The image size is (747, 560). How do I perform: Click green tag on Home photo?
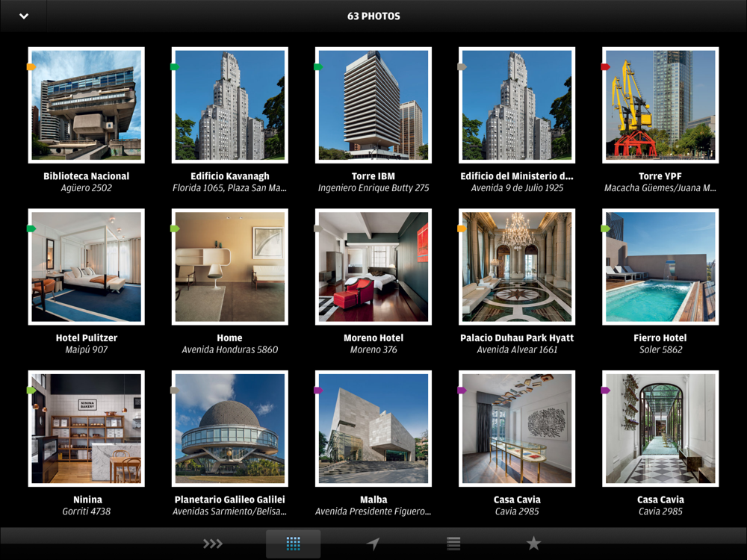(x=175, y=228)
